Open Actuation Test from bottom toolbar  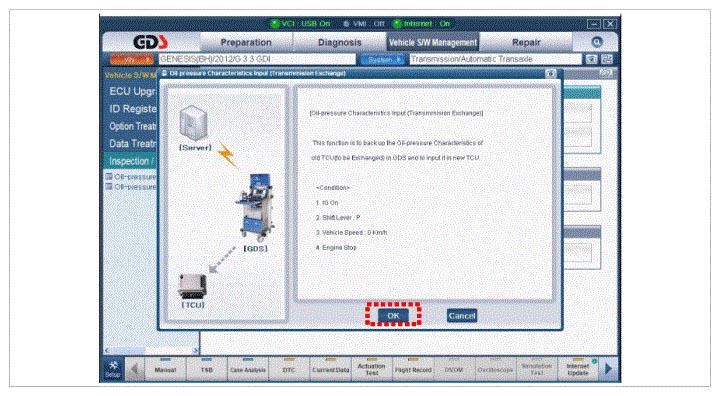coord(371,369)
